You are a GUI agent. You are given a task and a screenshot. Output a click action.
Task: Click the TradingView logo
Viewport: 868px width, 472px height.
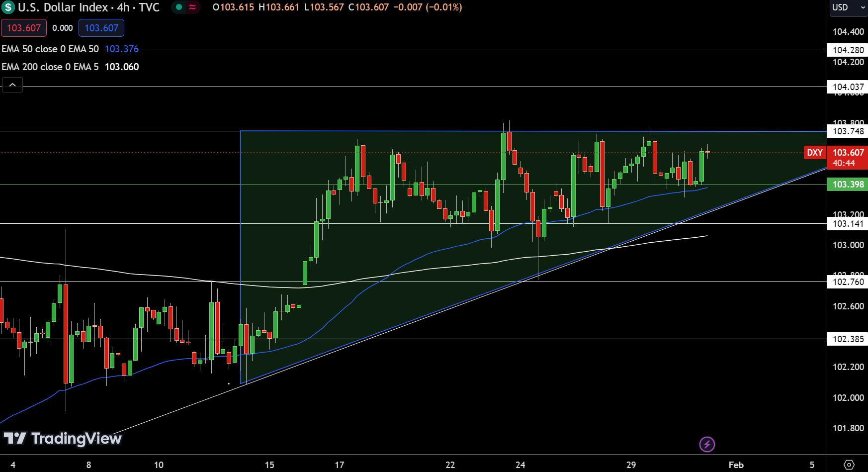click(63, 438)
